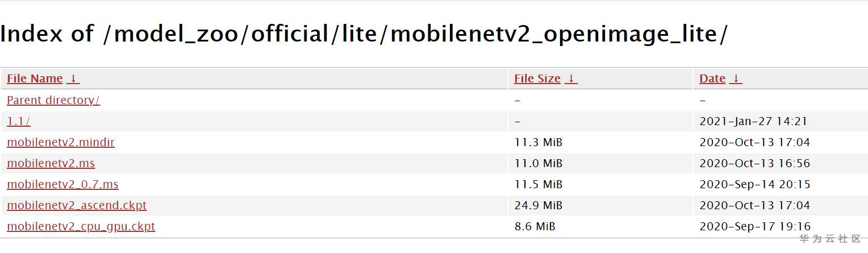The image size is (868, 253).
Task: Click the sort arrow beside File Size
Action: click(571, 79)
